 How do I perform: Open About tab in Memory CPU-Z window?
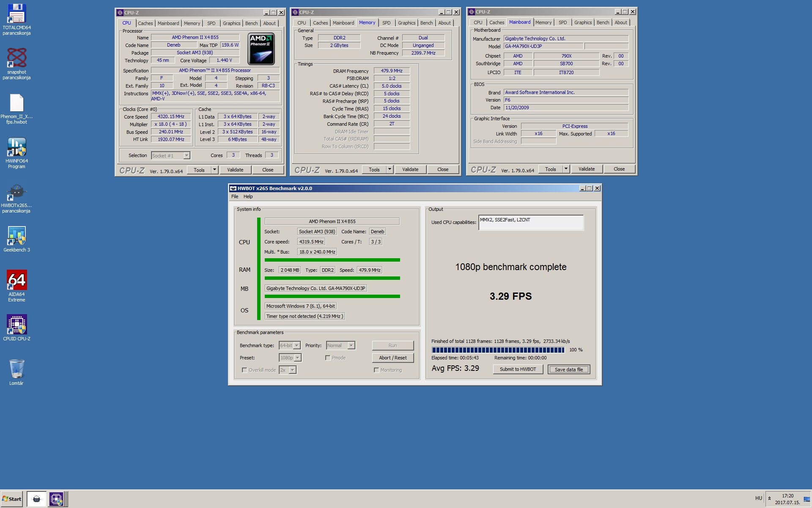coord(444,23)
